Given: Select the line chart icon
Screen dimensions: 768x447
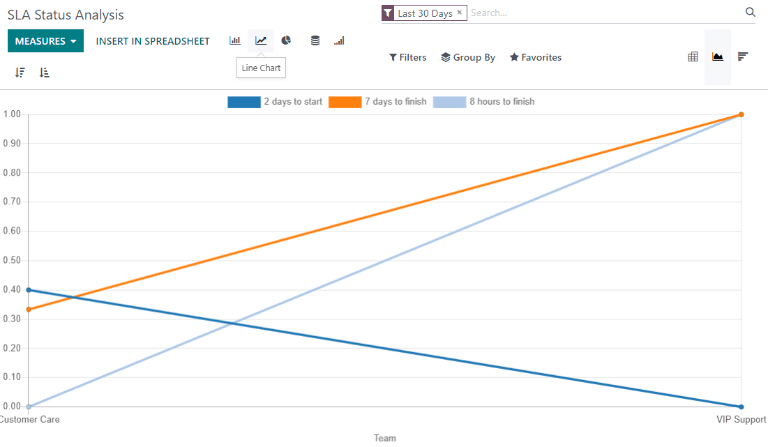Looking at the screenshot, I should coord(261,41).
